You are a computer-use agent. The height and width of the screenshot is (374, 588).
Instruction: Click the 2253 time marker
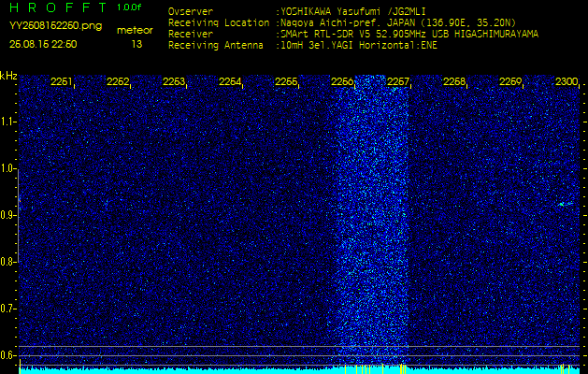pos(174,81)
